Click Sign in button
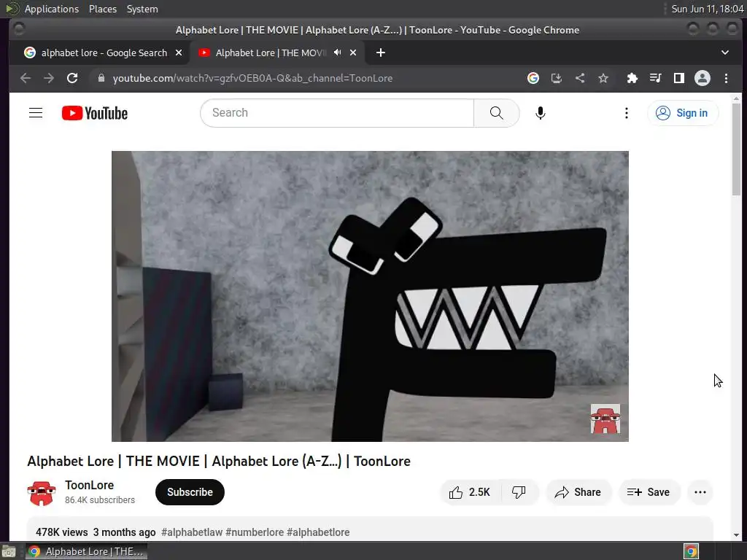The height and width of the screenshot is (560, 747). (x=682, y=113)
